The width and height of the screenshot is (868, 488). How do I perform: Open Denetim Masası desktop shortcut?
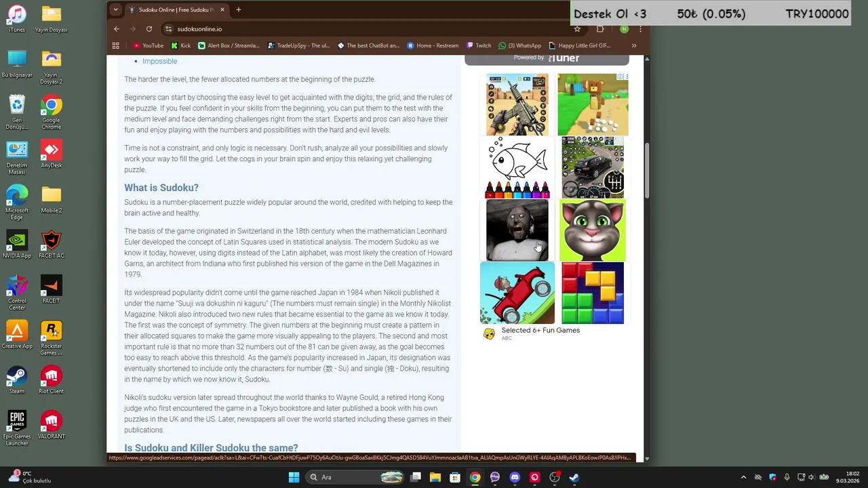pos(17,157)
